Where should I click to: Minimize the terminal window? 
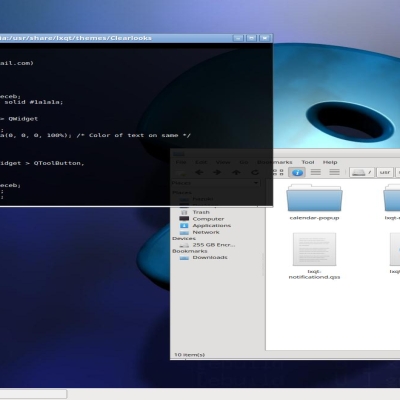(x=238, y=38)
